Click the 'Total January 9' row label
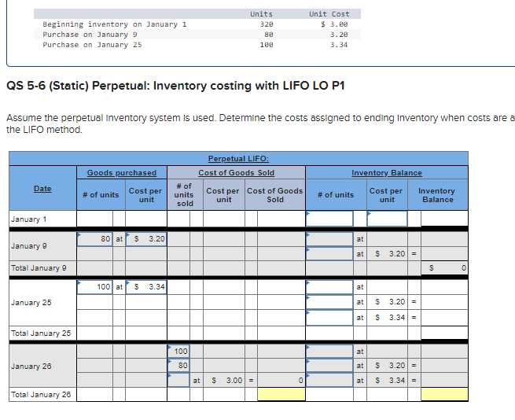The height and width of the screenshot is (420, 515). click(x=39, y=268)
